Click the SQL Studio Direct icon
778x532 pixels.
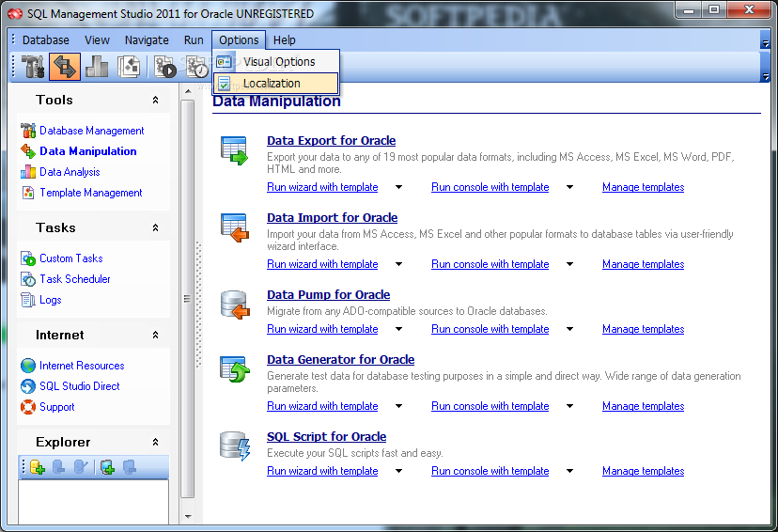[28, 386]
